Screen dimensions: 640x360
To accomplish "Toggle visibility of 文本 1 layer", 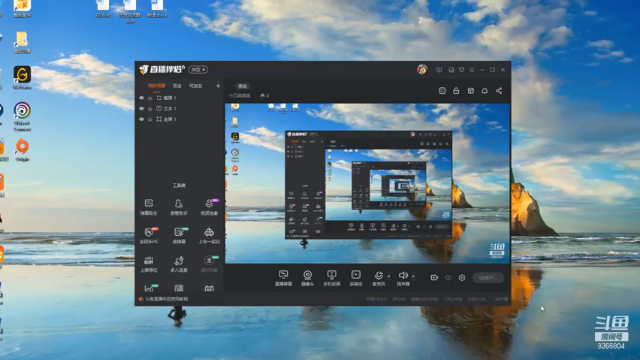I will click(142, 109).
